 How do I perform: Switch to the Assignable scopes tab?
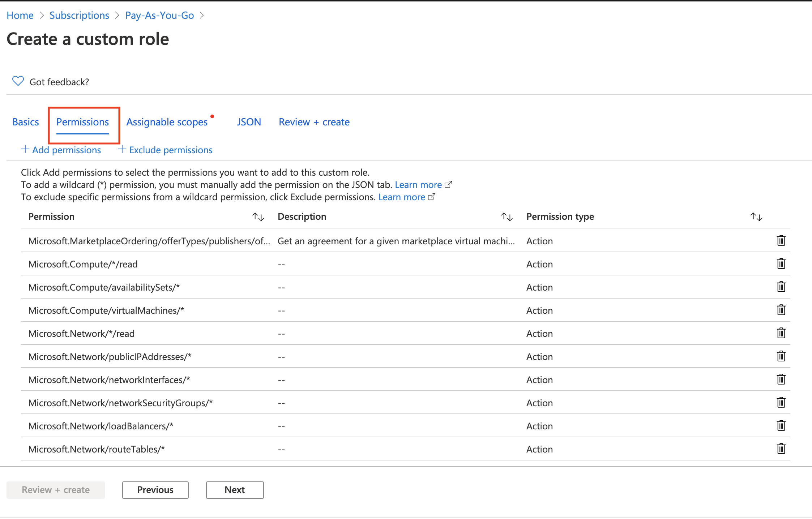pyautogui.click(x=167, y=122)
